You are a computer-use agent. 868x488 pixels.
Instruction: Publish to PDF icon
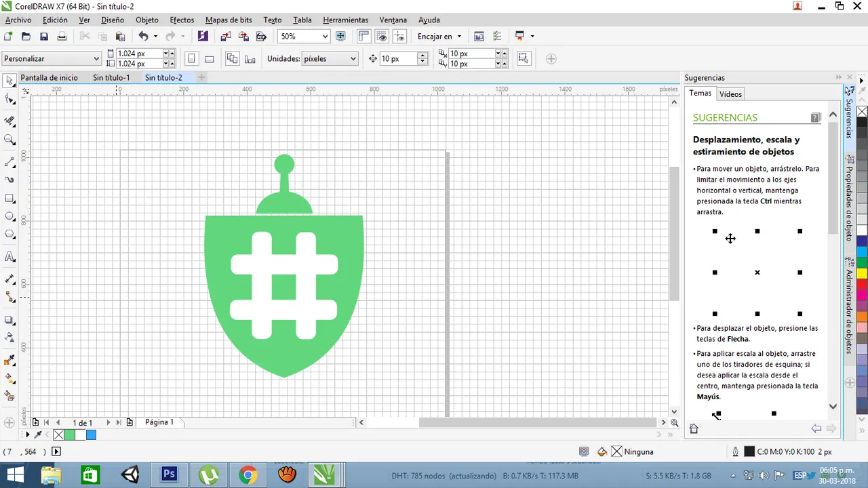tap(261, 37)
